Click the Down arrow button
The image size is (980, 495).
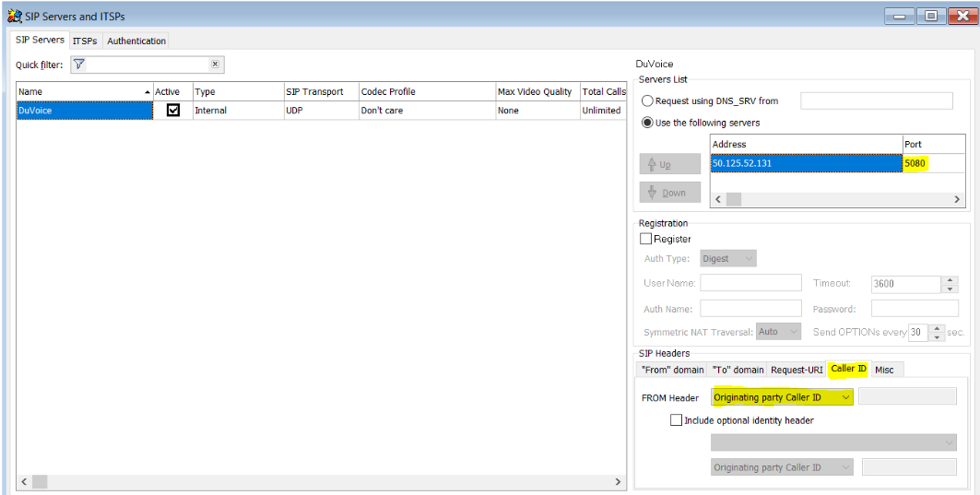point(669,193)
